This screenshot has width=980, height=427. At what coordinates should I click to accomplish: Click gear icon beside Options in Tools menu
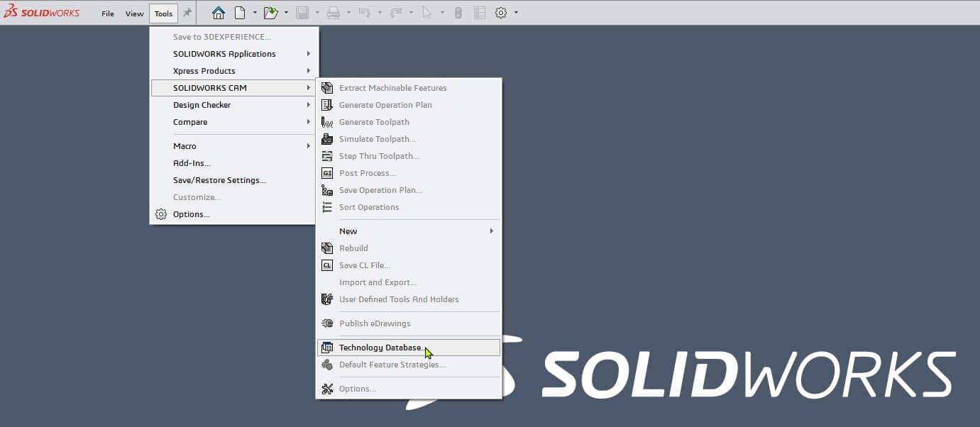tap(161, 214)
